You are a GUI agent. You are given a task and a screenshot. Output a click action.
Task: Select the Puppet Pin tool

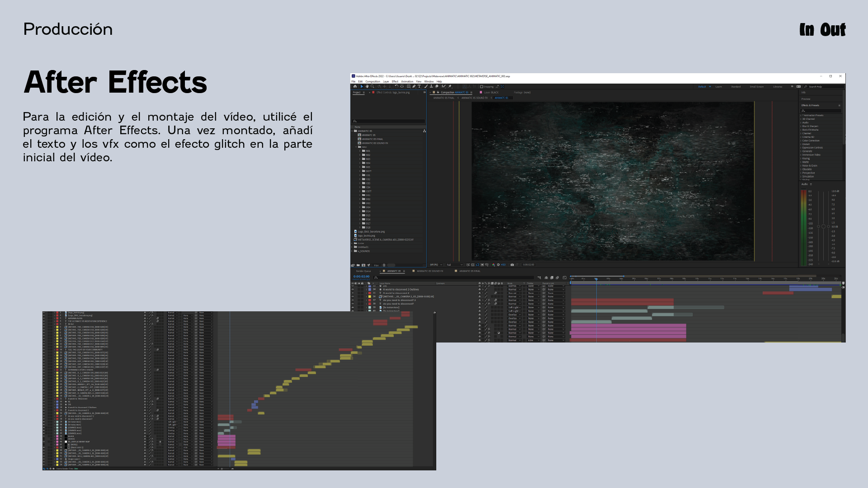pos(449,86)
